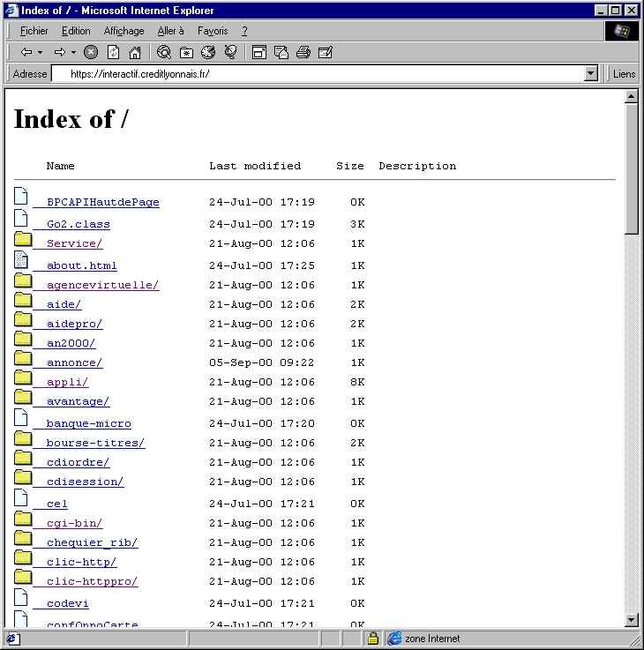Click the Print toolbar icon

pos(303,52)
